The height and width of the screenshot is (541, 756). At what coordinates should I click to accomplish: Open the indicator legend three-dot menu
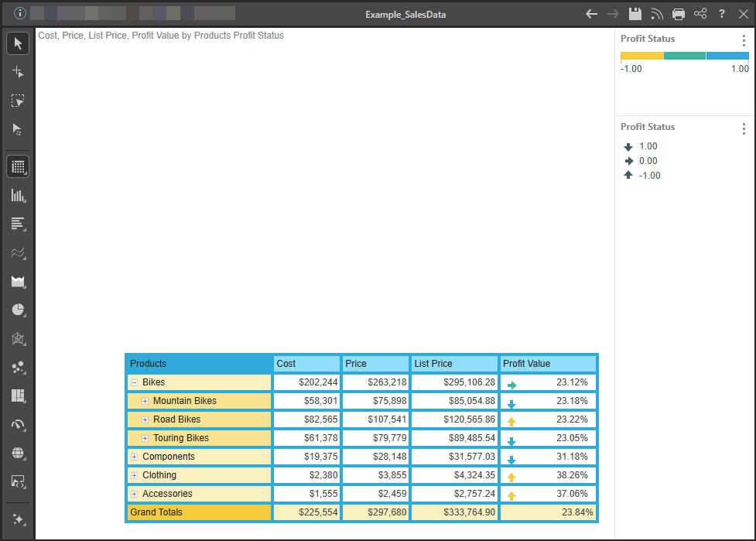point(744,128)
